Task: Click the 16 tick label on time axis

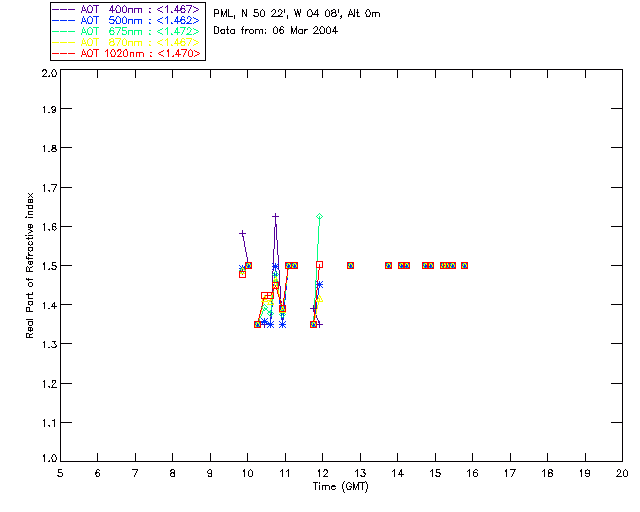Action: click(472, 473)
